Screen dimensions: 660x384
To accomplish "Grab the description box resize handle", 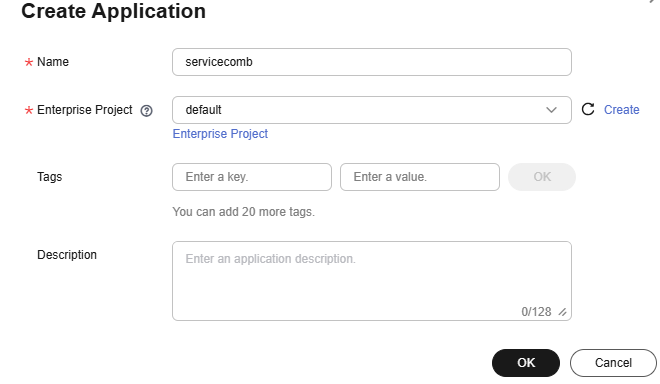I will (x=562, y=312).
